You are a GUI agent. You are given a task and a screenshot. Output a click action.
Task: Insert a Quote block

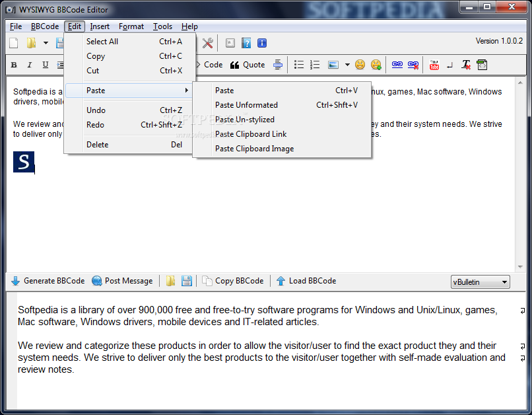point(248,65)
